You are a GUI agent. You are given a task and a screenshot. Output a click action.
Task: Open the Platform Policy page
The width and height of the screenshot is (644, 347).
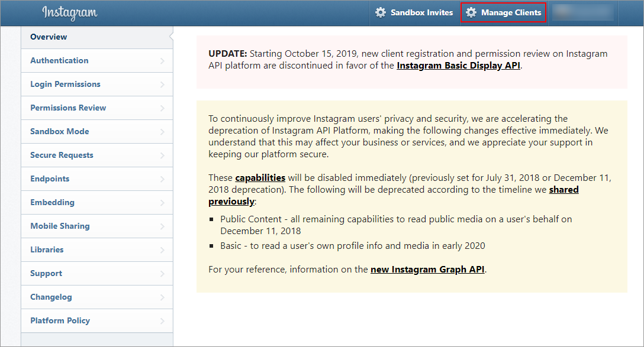click(x=97, y=321)
